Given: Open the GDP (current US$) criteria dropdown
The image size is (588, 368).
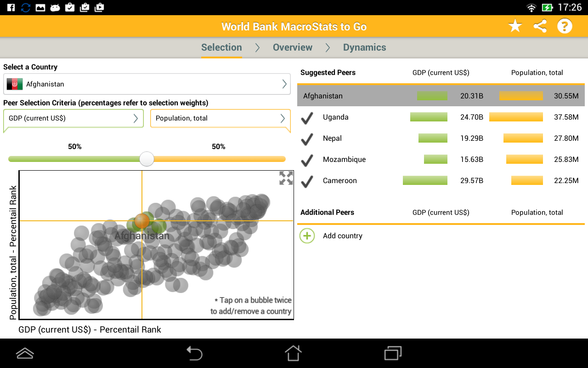Looking at the screenshot, I should 73,118.
